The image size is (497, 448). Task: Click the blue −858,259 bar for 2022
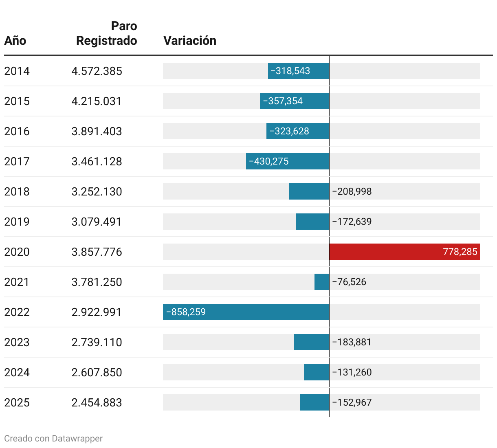point(246,312)
